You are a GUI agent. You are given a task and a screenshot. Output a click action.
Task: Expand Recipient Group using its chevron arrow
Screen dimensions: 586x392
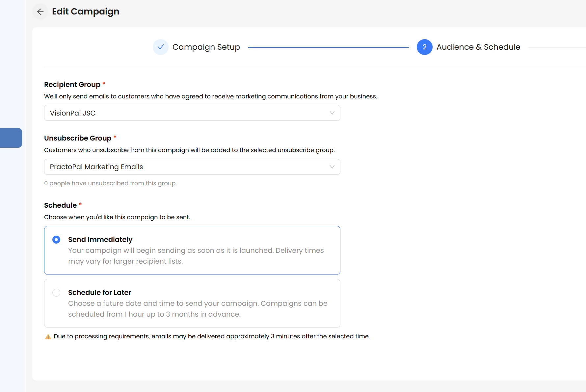click(332, 113)
